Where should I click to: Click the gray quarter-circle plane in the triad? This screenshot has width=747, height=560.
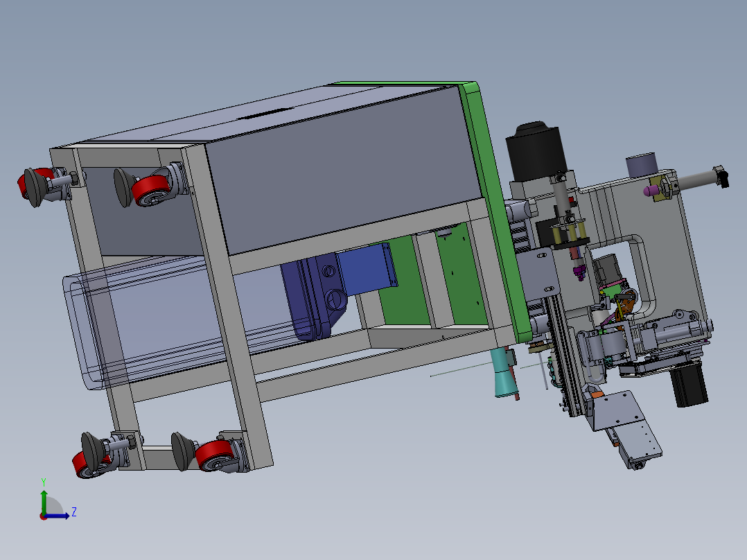[53, 507]
